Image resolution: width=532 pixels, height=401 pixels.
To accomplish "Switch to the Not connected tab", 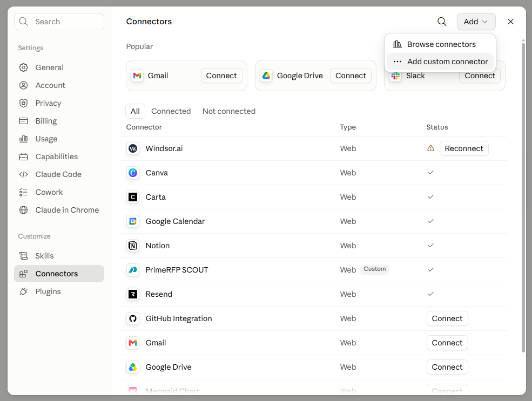I will tap(228, 111).
